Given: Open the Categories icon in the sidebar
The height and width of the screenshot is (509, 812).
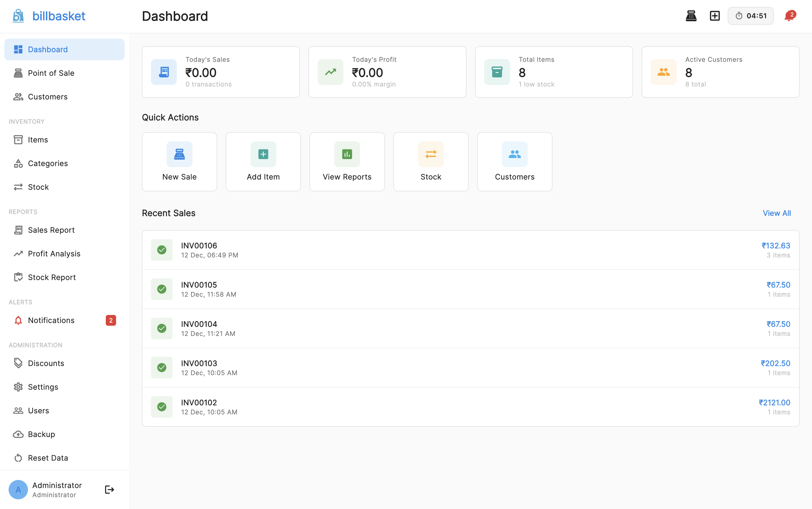Looking at the screenshot, I should point(18,163).
